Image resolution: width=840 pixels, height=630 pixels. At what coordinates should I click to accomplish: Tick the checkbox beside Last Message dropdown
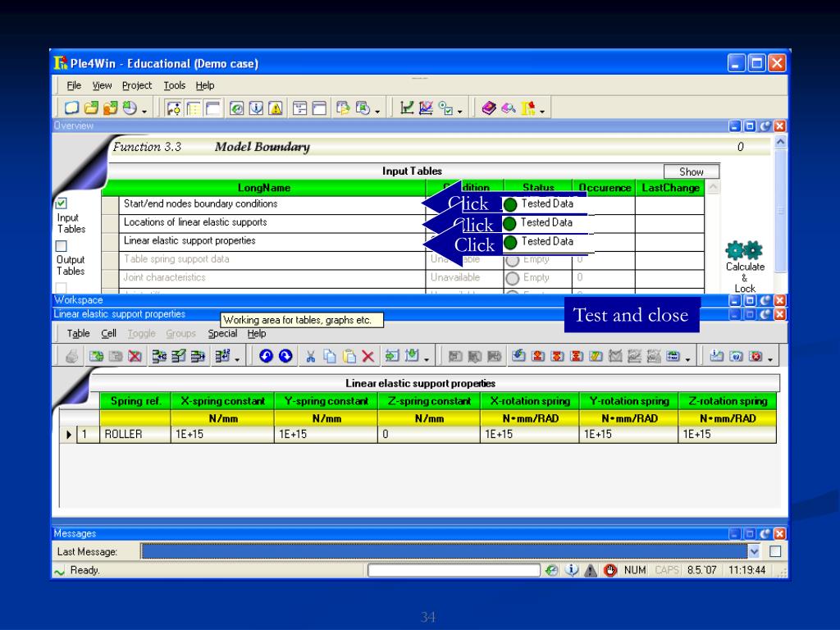[x=775, y=551]
